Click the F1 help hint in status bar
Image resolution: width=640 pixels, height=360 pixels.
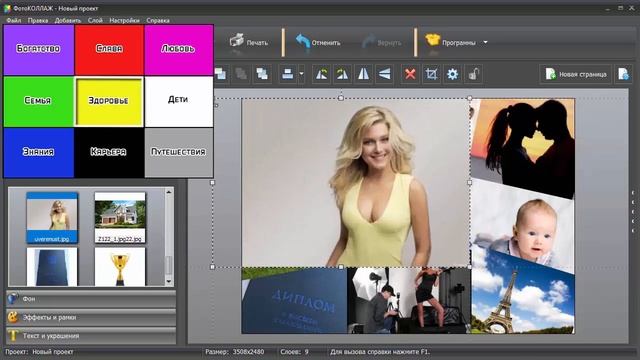coord(380,351)
